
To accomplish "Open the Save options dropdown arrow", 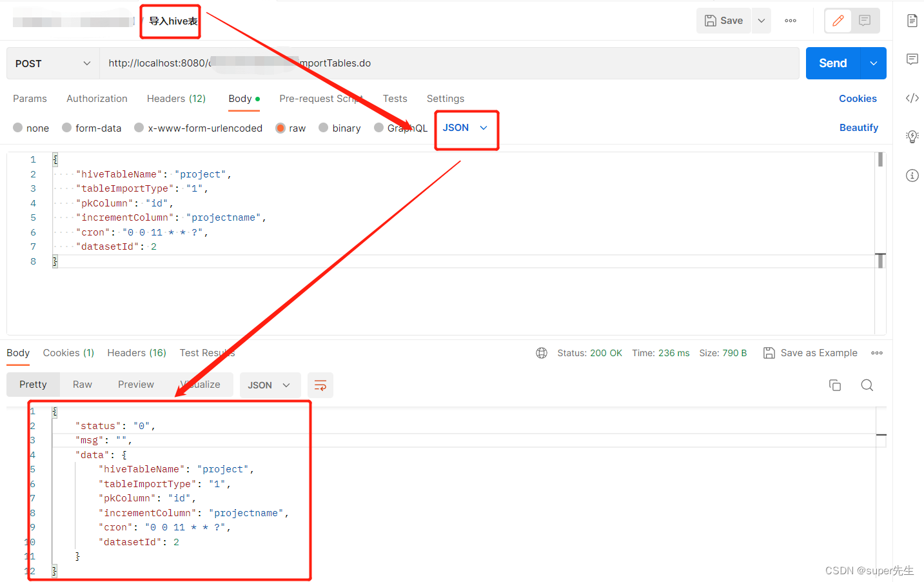I will tap(762, 21).
